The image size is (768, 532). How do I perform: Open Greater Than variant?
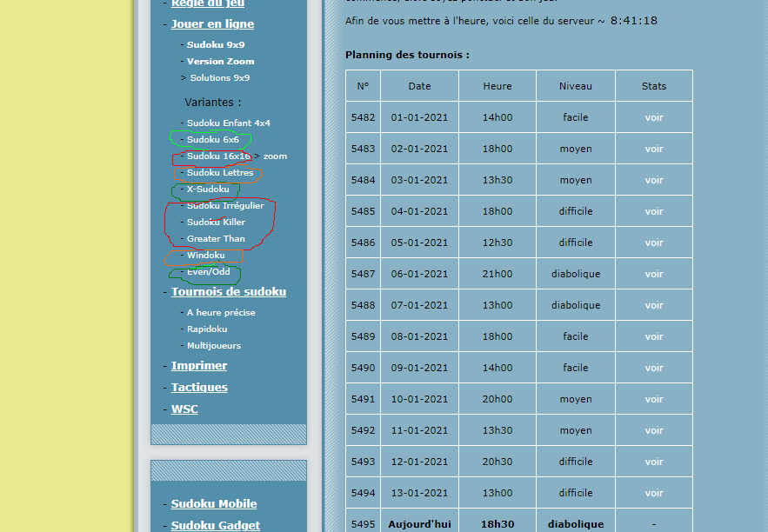tap(216, 239)
